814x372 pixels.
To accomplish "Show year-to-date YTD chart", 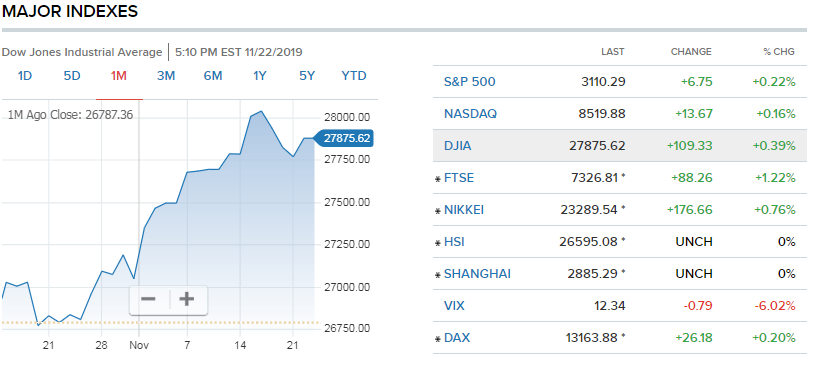I will click(354, 76).
